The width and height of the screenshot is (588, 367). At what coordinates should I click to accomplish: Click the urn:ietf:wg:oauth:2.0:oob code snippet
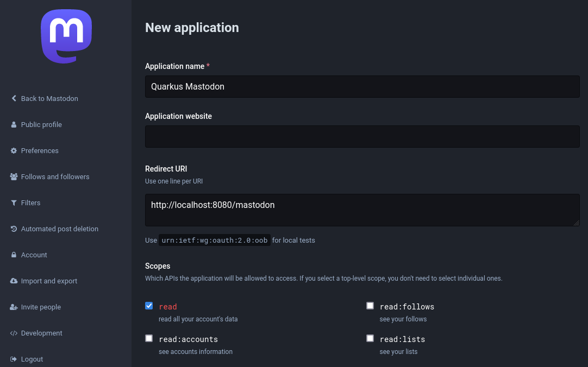[x=215, y=240]
